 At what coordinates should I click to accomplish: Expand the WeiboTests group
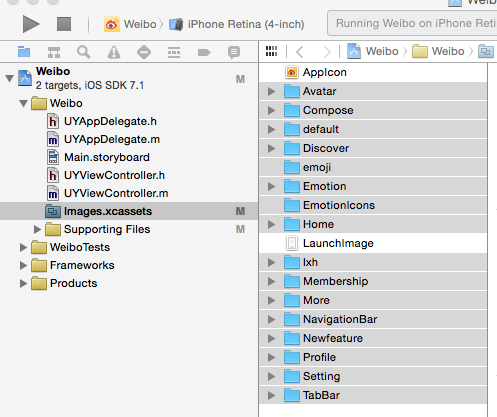tap(23, 247)
